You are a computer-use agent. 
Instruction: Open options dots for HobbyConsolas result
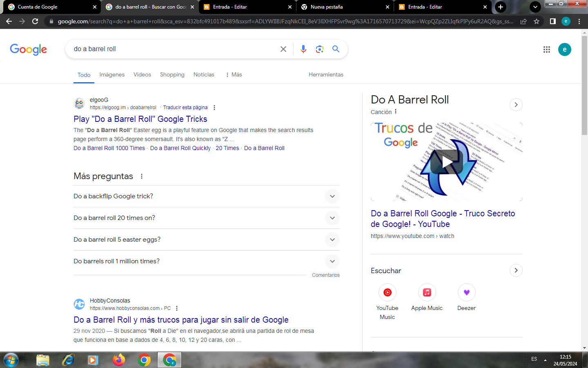pyautogui.click(x=177, y=308)
